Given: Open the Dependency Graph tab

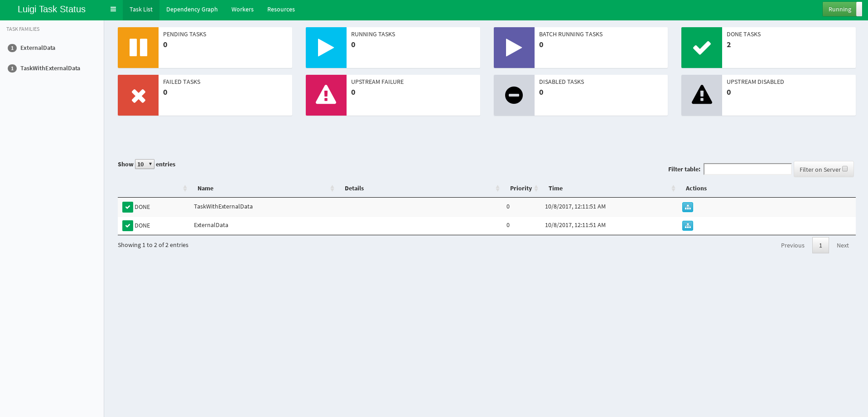Looking at the screenshot, I should (192, 10).
